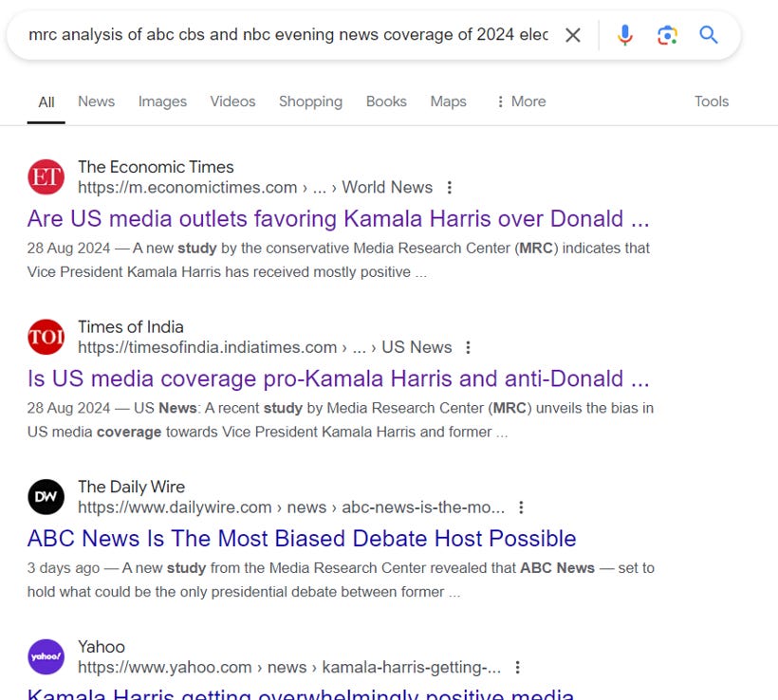Click the '3 days ago' Daily Wire snippet
The height and width of the screenshot is (700, 778).
click(341, 580)
